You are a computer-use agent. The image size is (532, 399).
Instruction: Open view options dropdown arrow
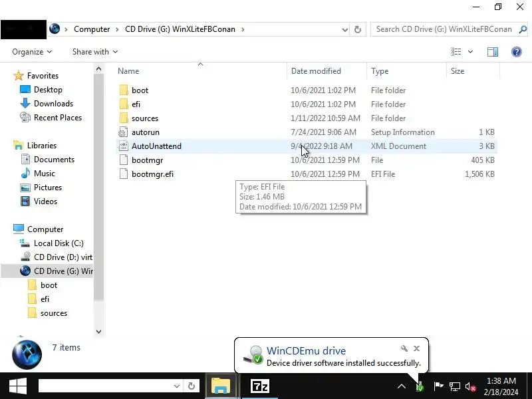tap(470, 52)
